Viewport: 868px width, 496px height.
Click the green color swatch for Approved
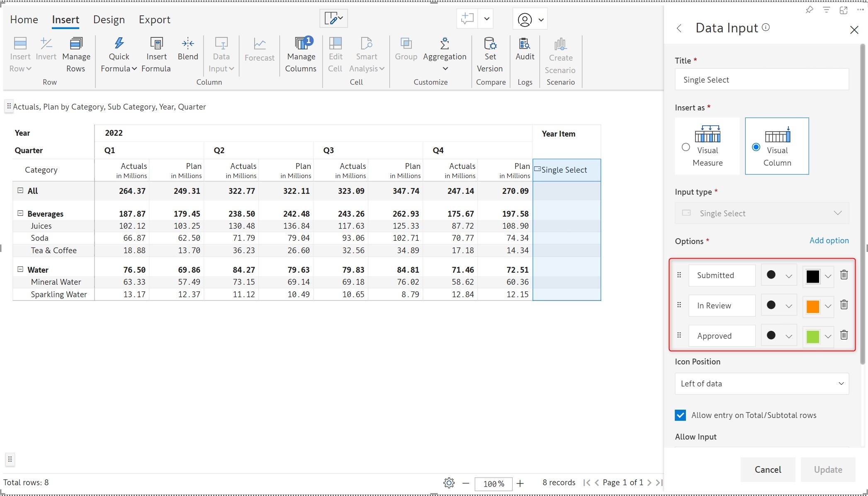click(812, 336)
